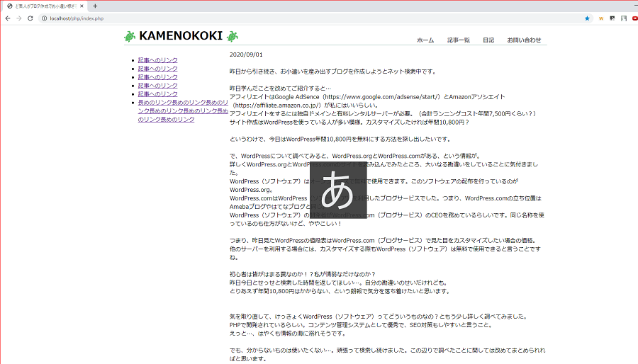Click the affiliate.amazon.co.jp URL text
The width and height of the screenshot is (638, 364).
pyautogui.click(x=277, y=106)
